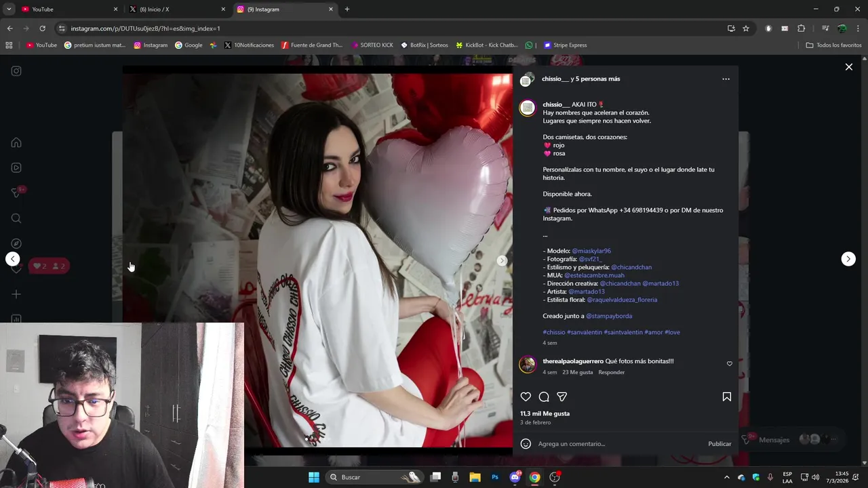The width and height of the screenshot is (868, 488).
Task: Open the 'Stripe Express' bookmark
Action: point(565,45)
